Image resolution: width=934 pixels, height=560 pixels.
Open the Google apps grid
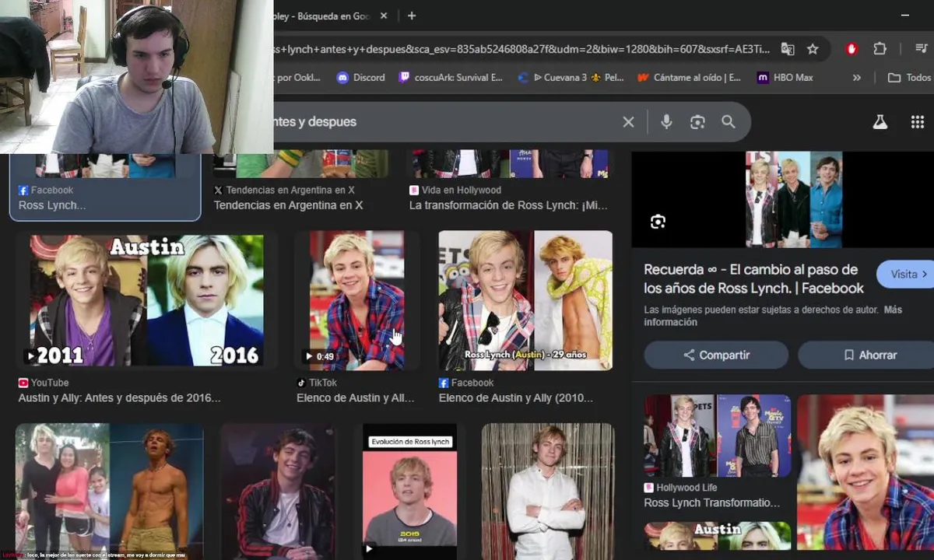coord(918,121)
